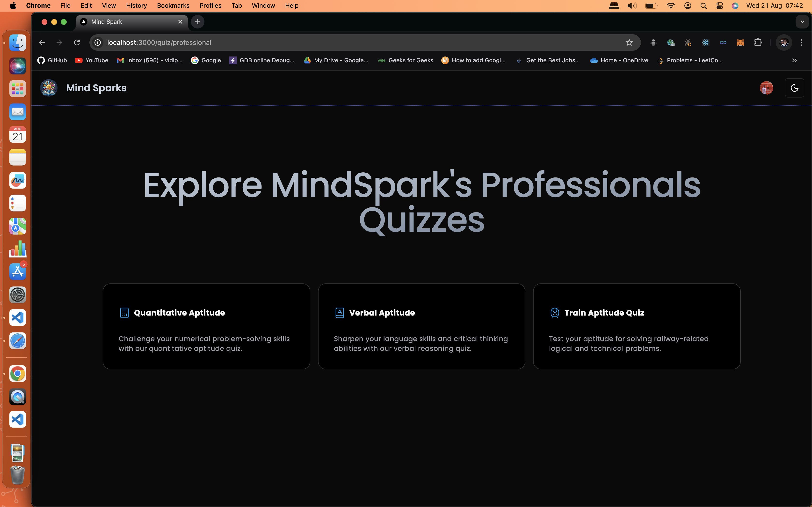Open the Bookmarks menu
The height and width of the screenshot is (507, 812).
(x=173, y=5)
